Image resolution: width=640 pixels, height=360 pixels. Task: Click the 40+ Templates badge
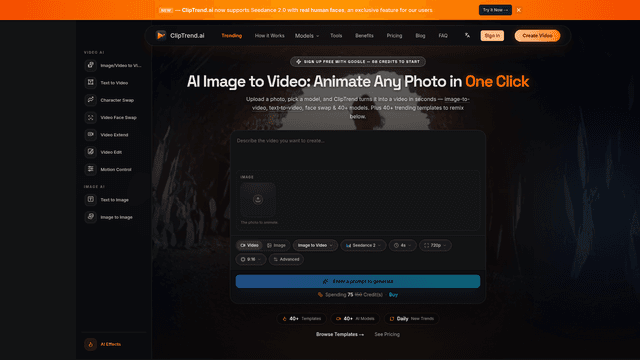[x=302, y=319]
